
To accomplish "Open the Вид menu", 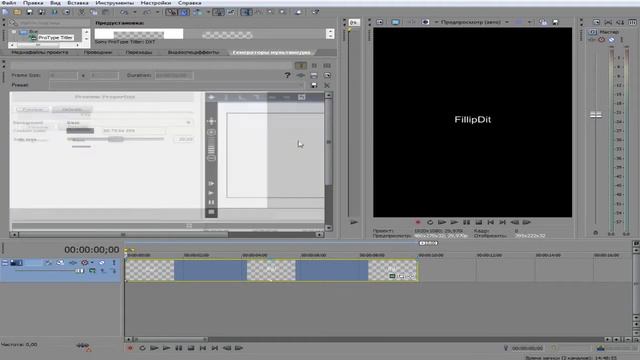I will pos(55,3).
